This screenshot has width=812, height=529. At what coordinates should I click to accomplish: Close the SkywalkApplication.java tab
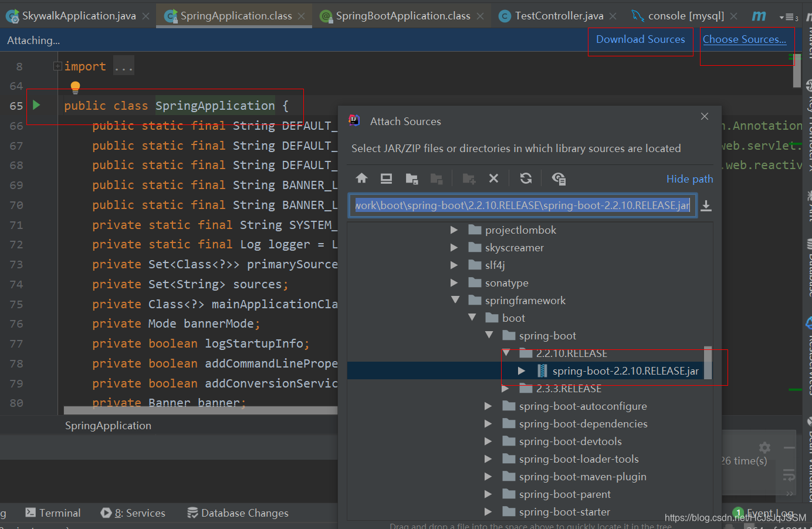(146, 16)
